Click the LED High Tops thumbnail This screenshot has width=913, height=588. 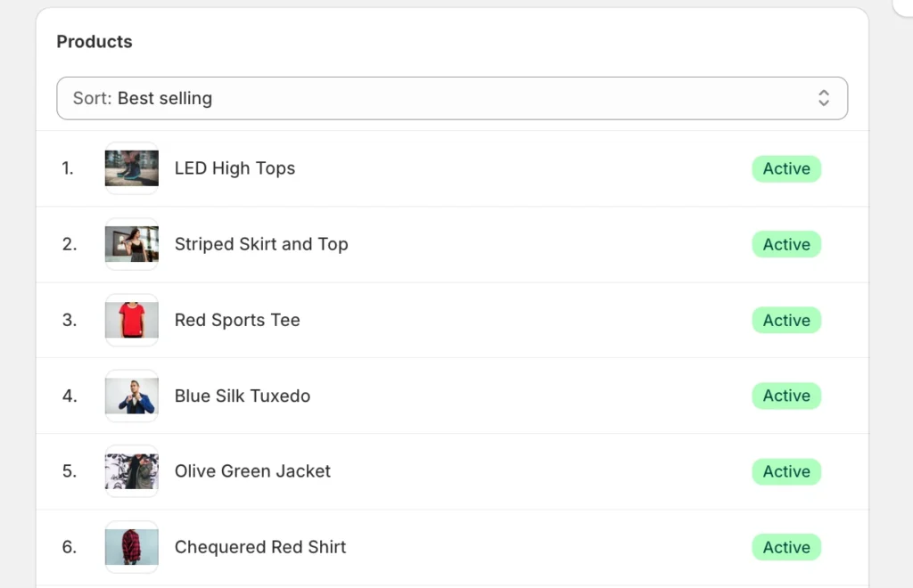[132, 168]
